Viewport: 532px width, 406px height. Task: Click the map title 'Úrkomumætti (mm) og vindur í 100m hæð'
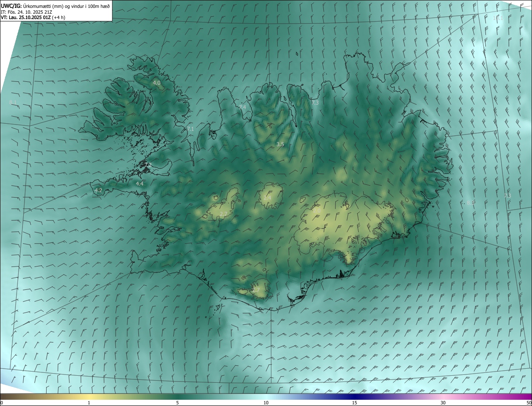(66, 6)
